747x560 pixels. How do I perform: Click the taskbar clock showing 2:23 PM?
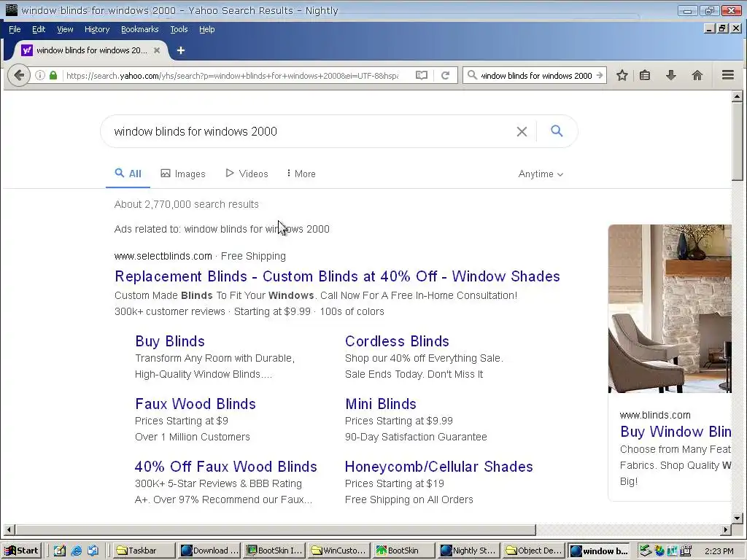(x=719, y=551)
